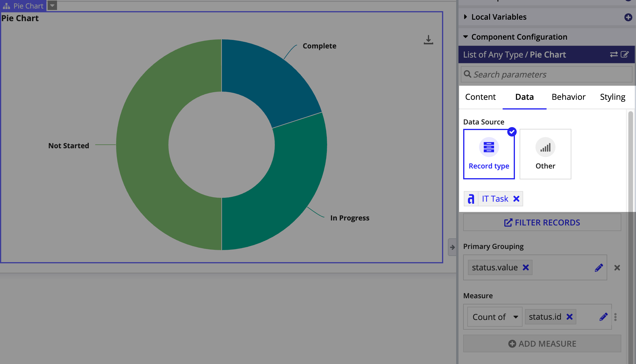Image resolution: width=636 pixels, height=364 pixels.
Task: Open the Count of dropdown
Action: point(495,317)
